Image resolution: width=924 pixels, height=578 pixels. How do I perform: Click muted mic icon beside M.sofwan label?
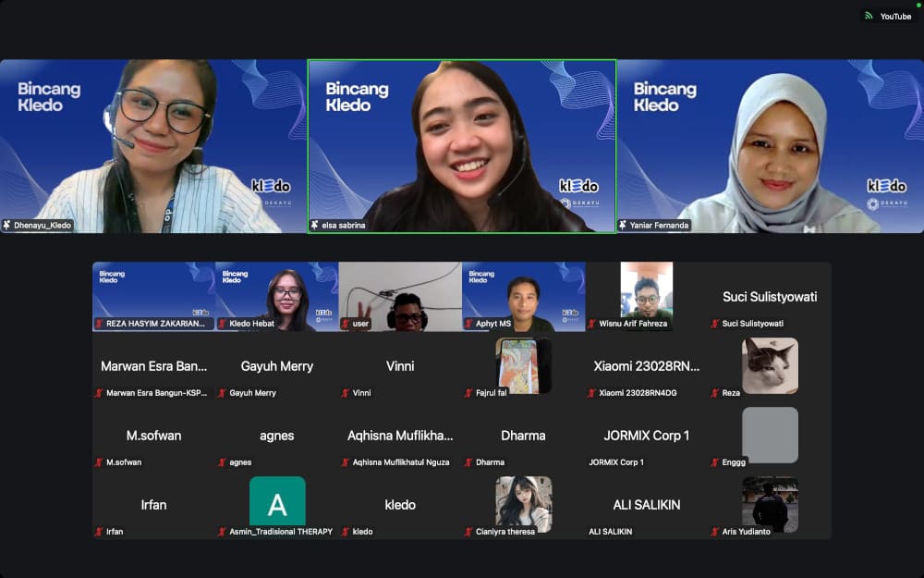tap(99, 462)
